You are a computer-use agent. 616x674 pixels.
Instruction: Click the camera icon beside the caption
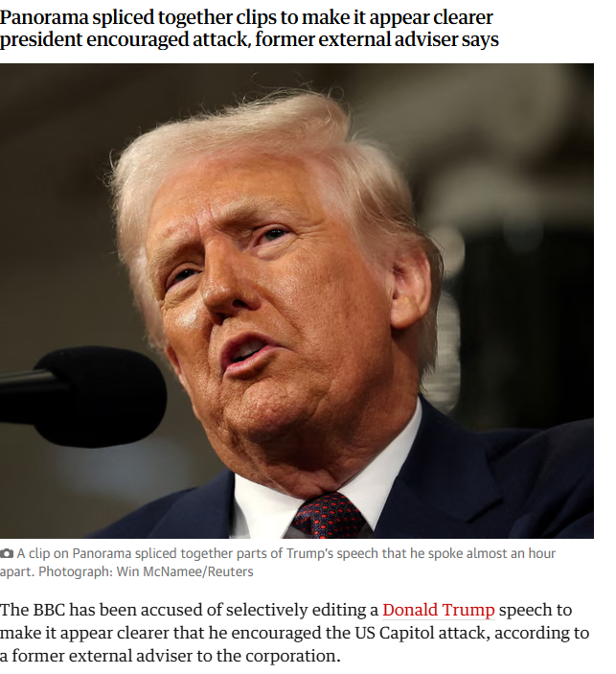click(7, 553)
